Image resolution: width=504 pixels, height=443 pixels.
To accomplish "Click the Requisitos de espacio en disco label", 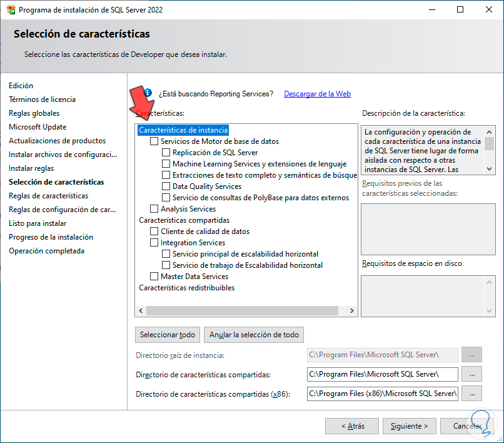I will 411,263.
